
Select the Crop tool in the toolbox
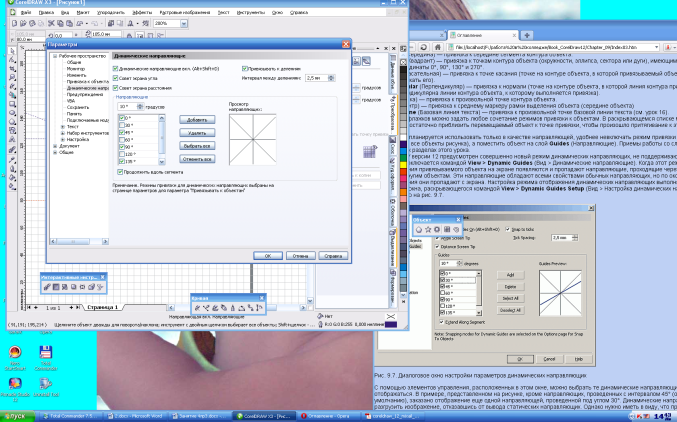[x=12, y=69]
